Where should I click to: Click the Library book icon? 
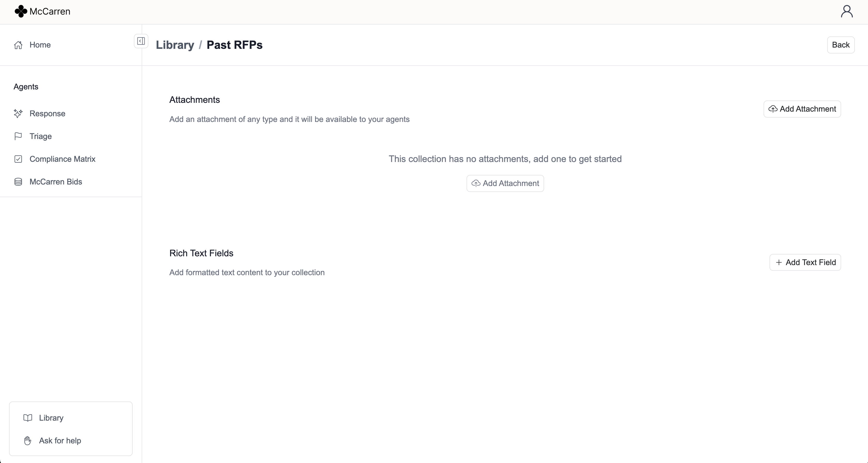[28, 418]
